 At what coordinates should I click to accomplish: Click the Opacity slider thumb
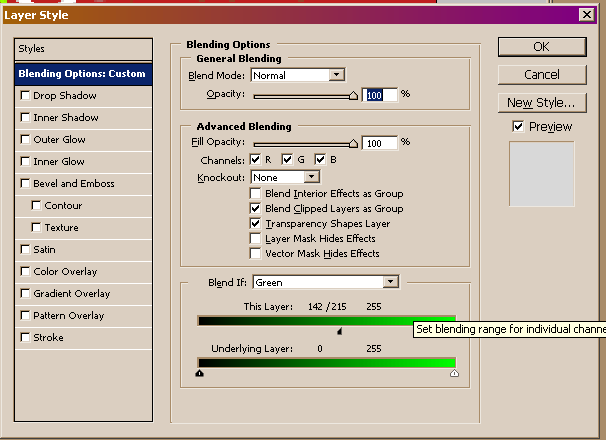pyautogui.click(x=353, y=97)
